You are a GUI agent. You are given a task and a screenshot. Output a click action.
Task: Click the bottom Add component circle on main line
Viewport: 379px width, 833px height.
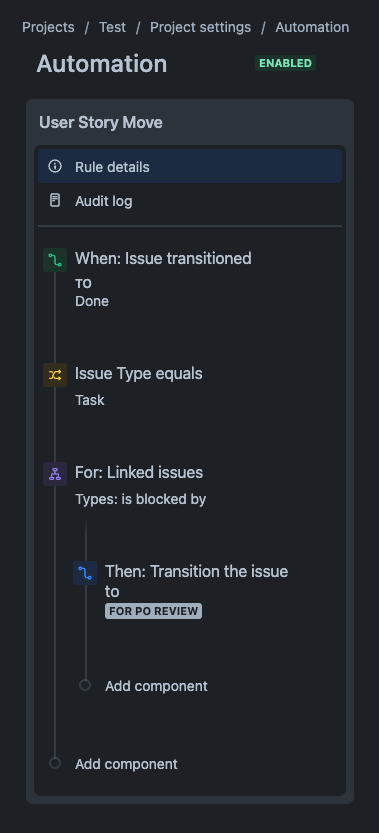coord(55,763)
